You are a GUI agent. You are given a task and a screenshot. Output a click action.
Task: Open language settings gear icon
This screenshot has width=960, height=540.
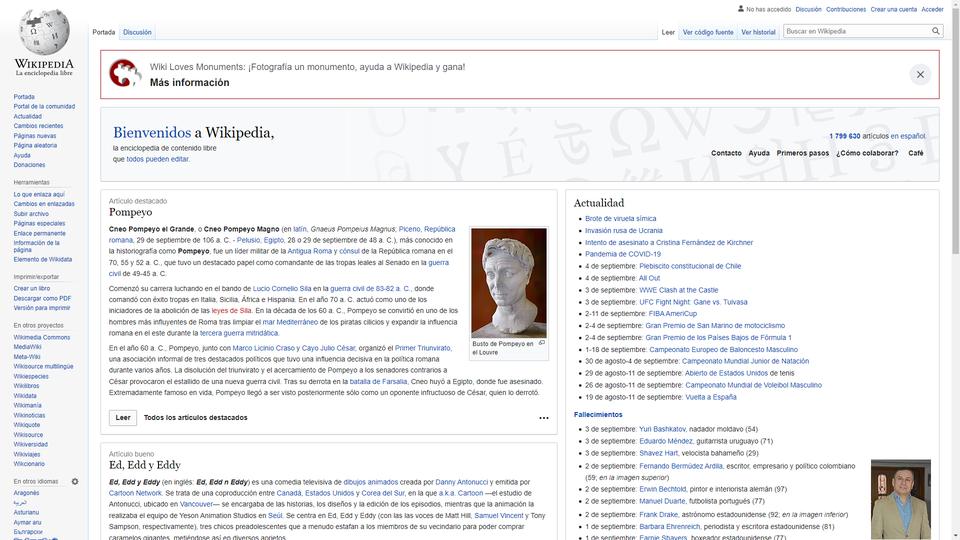75,482
